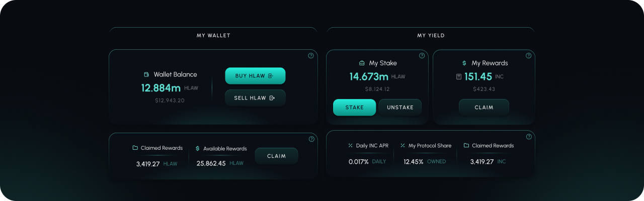Select the MY YIELD header tab
The image size is (644, 201).
[431, 36]
